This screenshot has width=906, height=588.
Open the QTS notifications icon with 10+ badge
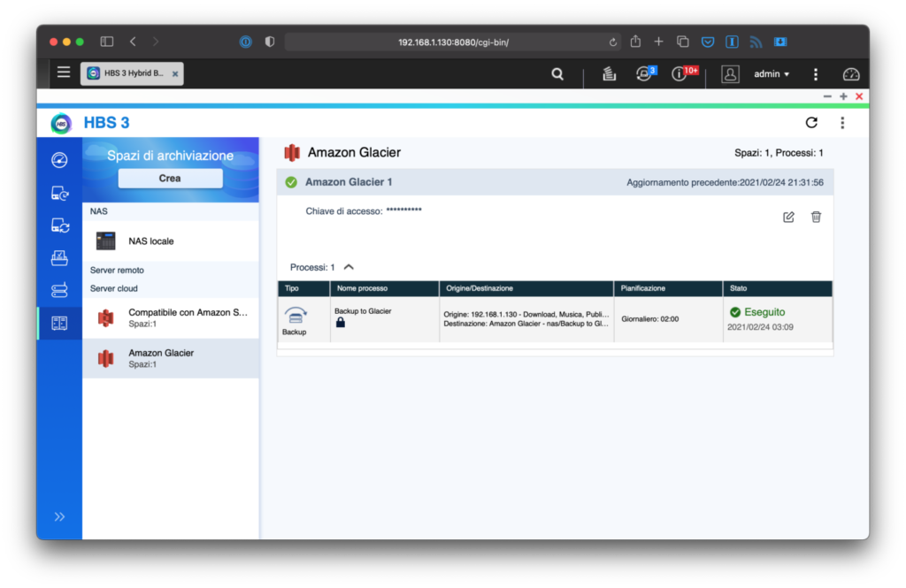(x=680, y=74)
